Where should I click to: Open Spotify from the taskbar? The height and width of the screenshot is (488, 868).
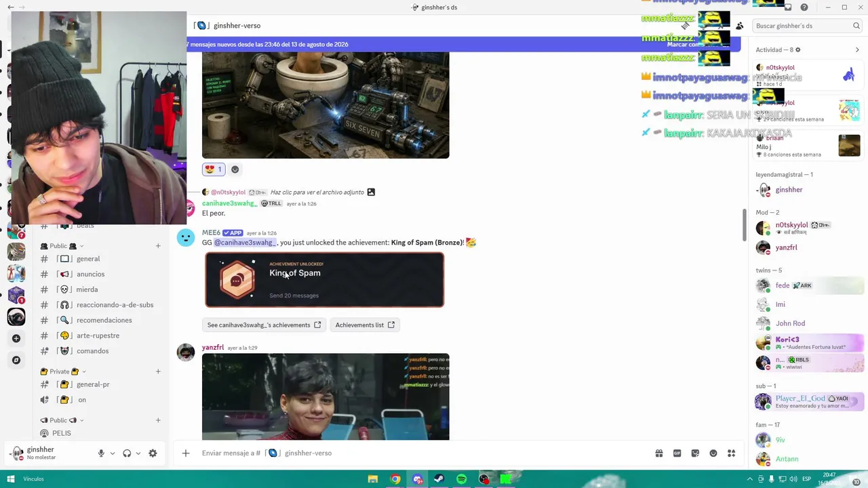pyautogui.click(x=461, y=479)
